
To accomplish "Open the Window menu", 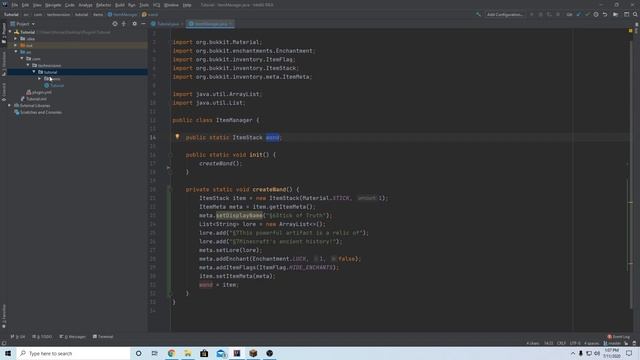I will (171, 5).
